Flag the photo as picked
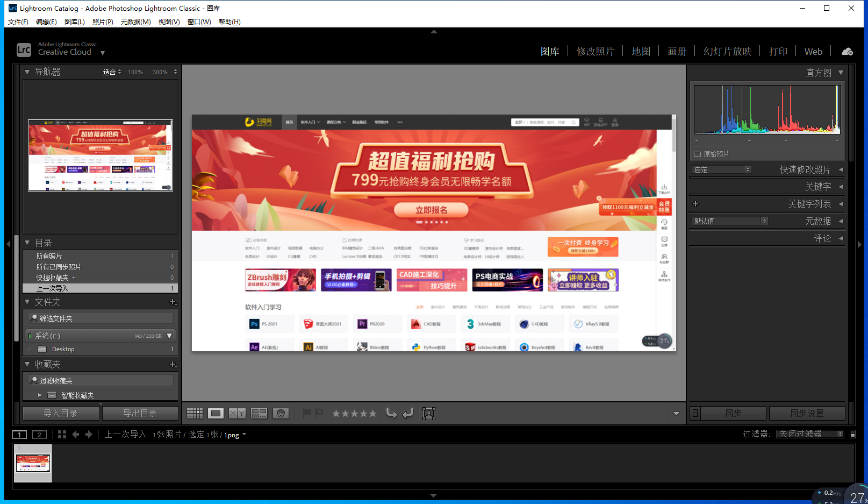 point(307,413)
